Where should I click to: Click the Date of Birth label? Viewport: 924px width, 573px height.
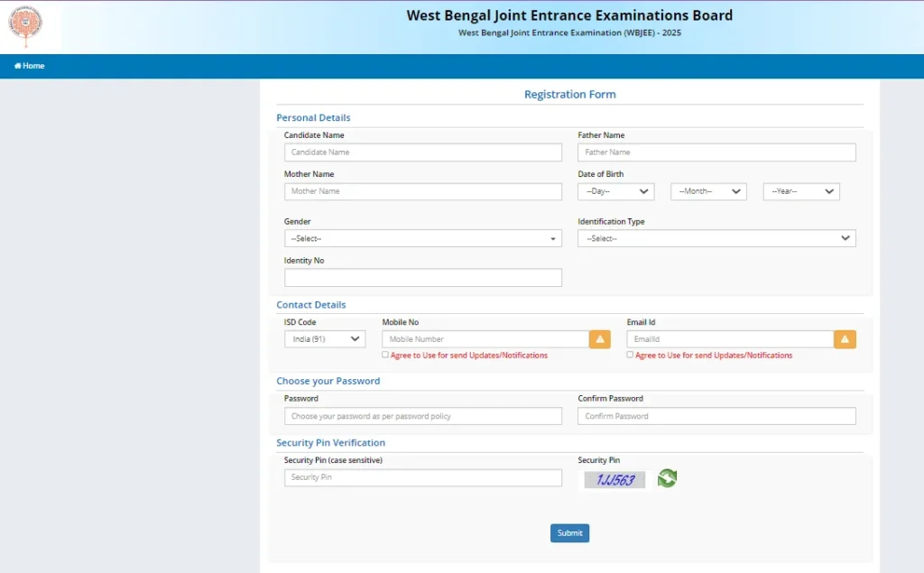[600, 174]
